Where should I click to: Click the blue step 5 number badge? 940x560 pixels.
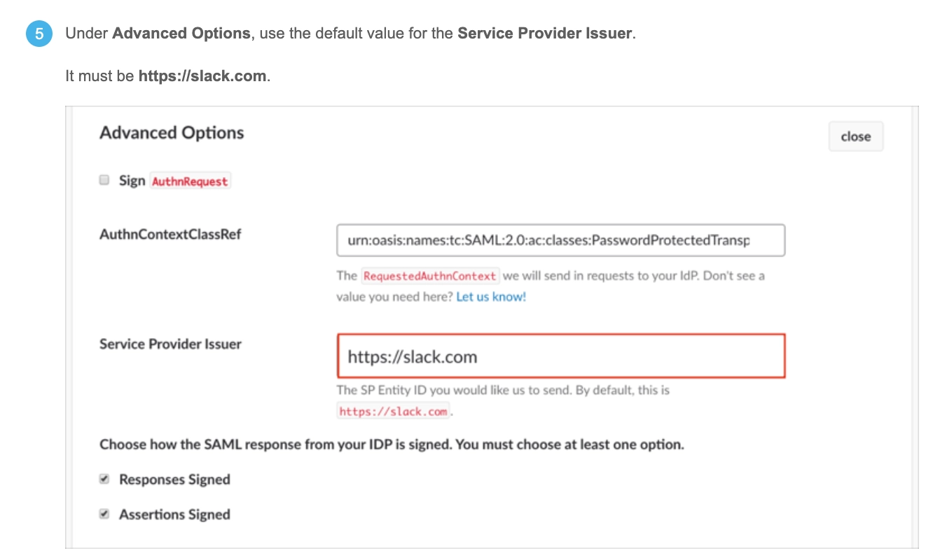click(x=39, y=34)
